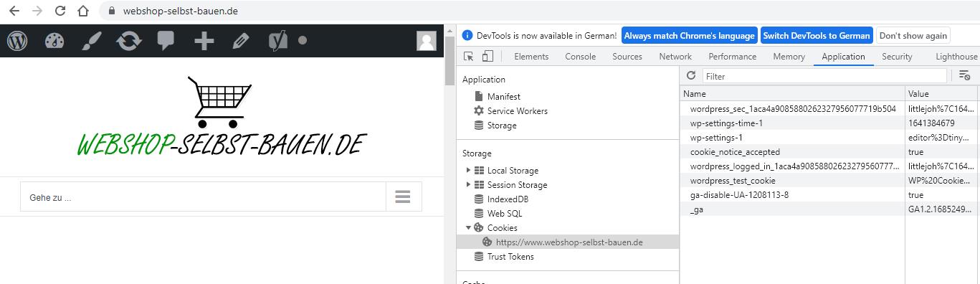Click Always match Chrome's language button
The height and width of the screenshot is (284, 980).
(689, 36)
